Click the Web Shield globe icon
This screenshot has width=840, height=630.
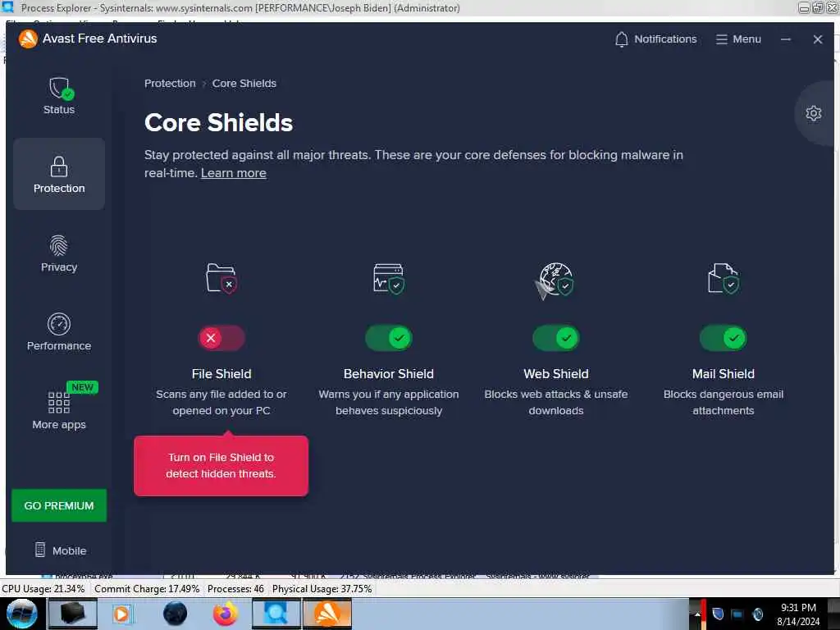(556, 279)
